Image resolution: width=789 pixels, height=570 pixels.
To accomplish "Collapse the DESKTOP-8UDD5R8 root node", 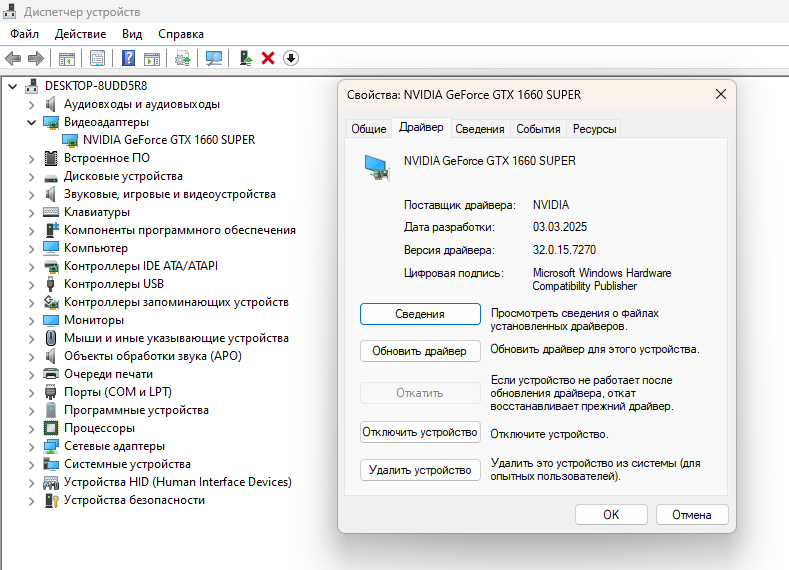I will click(13, 86).
